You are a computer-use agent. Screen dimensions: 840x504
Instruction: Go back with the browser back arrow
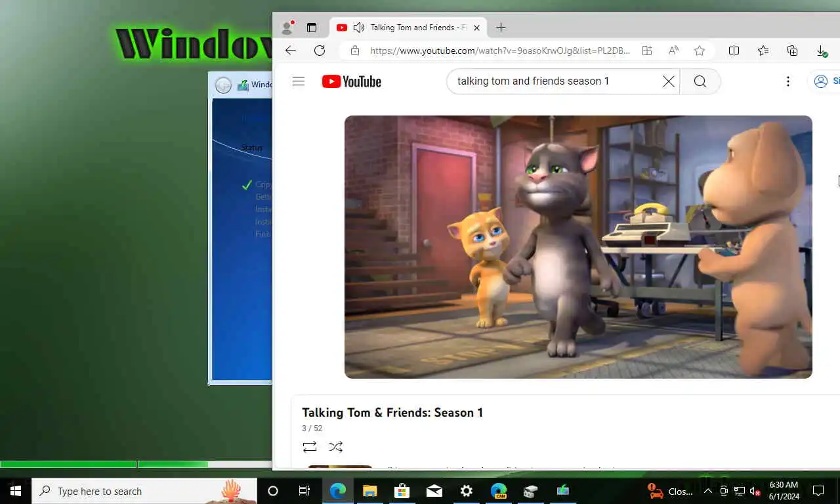pos(291,51)
